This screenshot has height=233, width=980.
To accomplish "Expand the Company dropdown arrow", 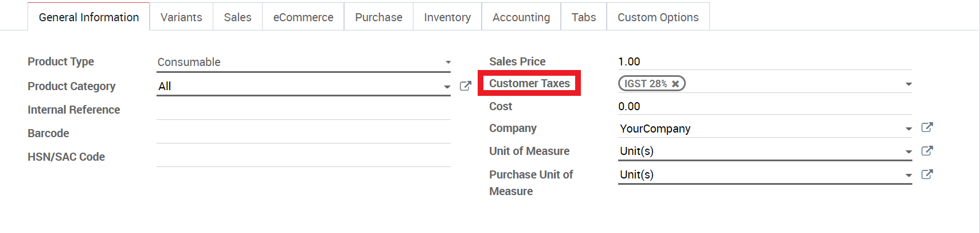I will point(908,129).
